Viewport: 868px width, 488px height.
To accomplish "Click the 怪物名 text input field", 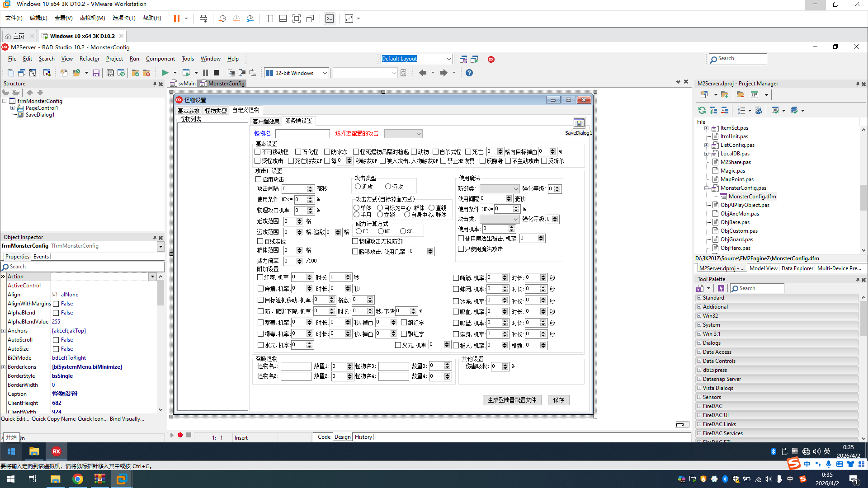I will tap(302, 134).
